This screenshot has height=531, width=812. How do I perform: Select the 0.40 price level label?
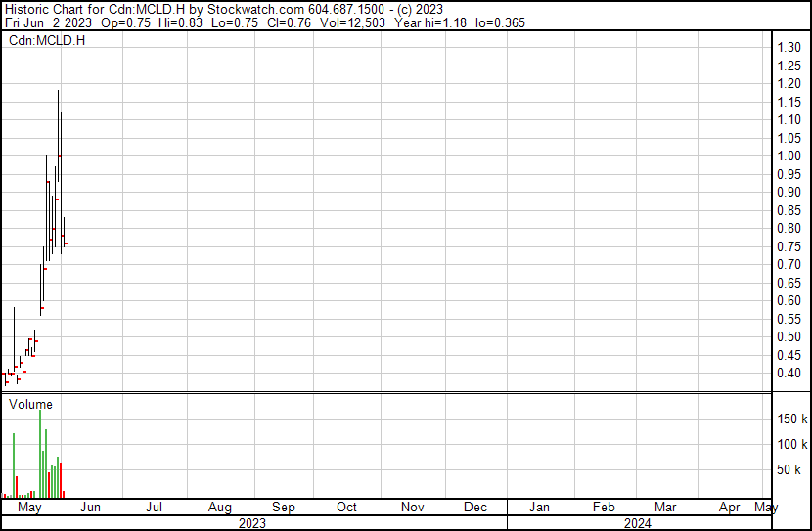tap(789, 374)
